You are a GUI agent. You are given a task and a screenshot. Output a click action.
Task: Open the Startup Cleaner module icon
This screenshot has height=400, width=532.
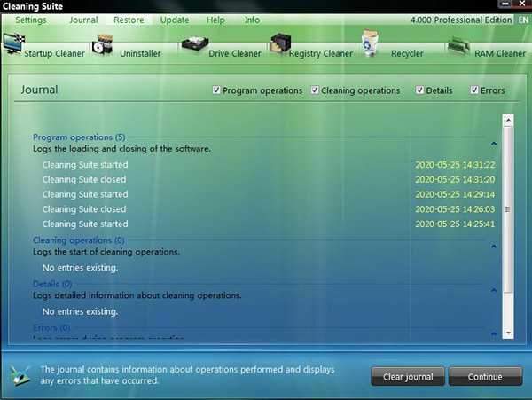point(14,45)
